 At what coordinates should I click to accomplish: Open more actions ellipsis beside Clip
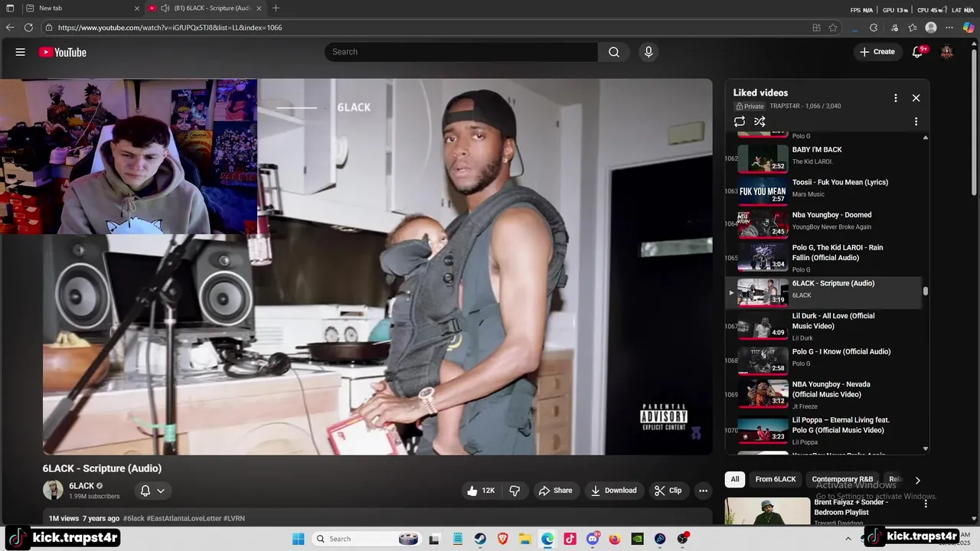[x=703, y=491]
